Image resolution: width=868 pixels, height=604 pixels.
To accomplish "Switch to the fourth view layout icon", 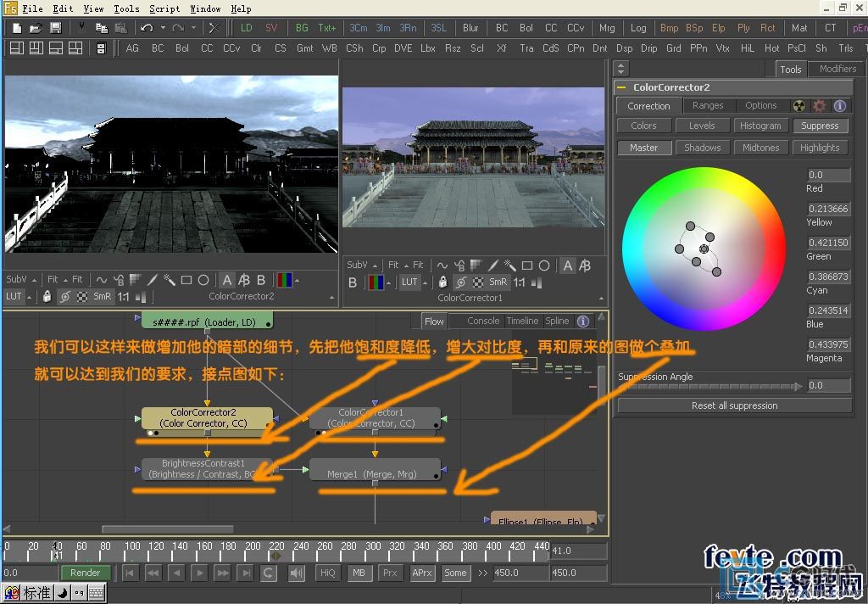I will tap(75, 48).
